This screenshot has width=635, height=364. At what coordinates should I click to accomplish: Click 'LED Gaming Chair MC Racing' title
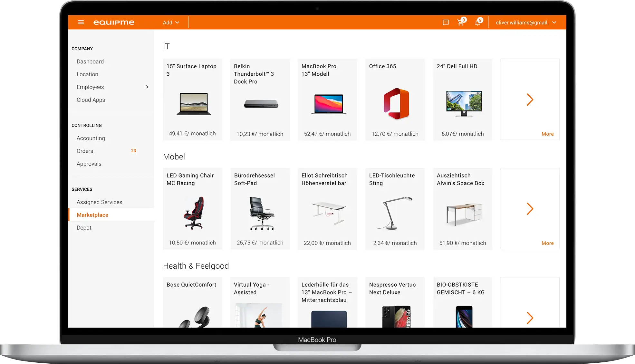[x=190, y=179]
